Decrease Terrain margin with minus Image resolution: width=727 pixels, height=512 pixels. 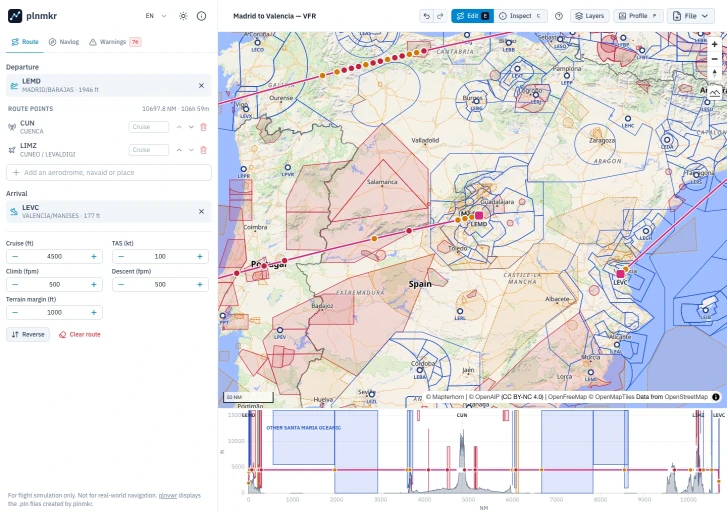click(15, 313)
